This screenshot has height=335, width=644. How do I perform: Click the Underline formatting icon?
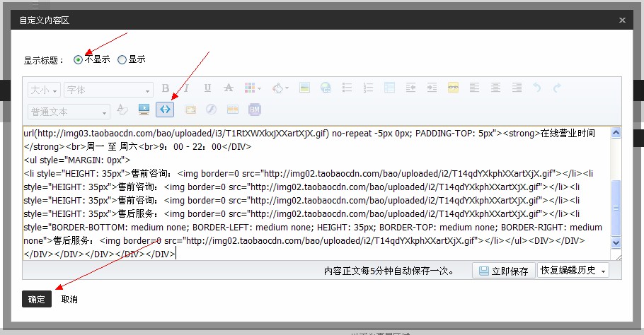tap(207, 88)
